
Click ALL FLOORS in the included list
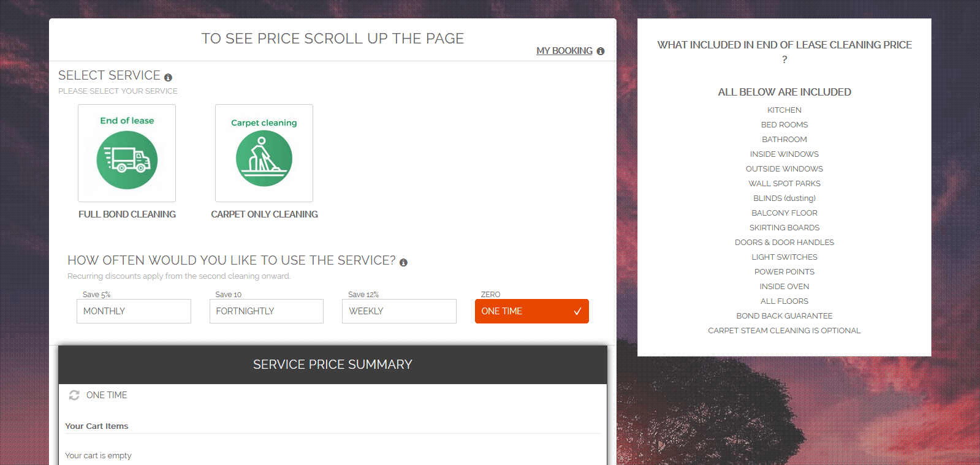click(784, 301)
